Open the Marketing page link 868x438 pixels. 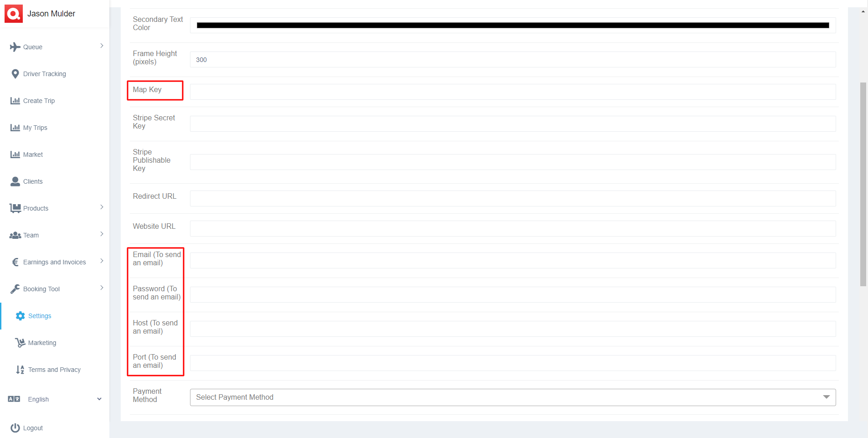coord(42,343)
